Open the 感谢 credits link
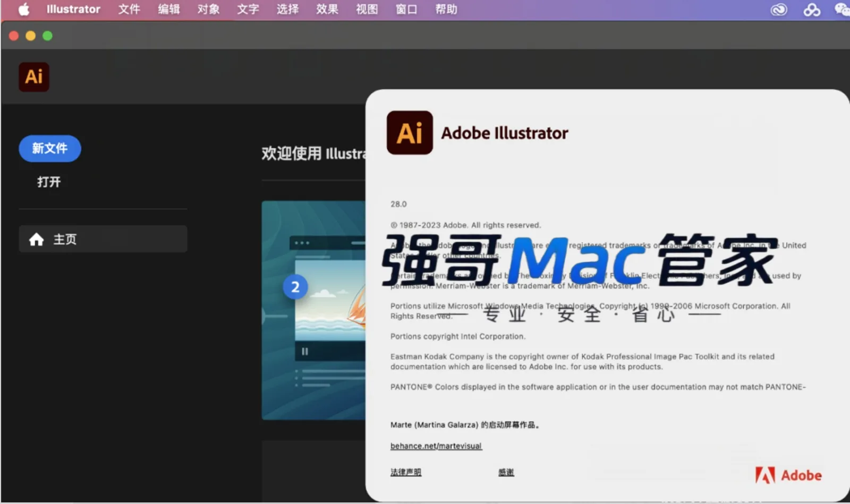Viewport: 850px width, 504px height. (x=506, y=472)
